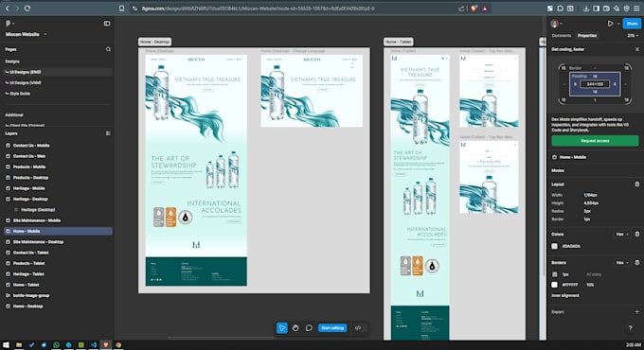Open the UI Designs (ENG) page
Viewport: 644px width, 350px height.
[x=58, y=72]
